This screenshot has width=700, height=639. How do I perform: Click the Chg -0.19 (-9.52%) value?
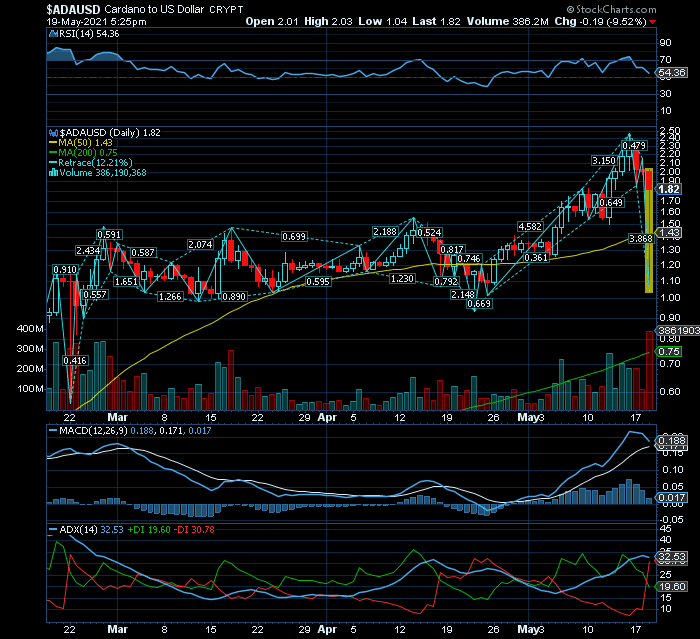[x=600, y=21]
